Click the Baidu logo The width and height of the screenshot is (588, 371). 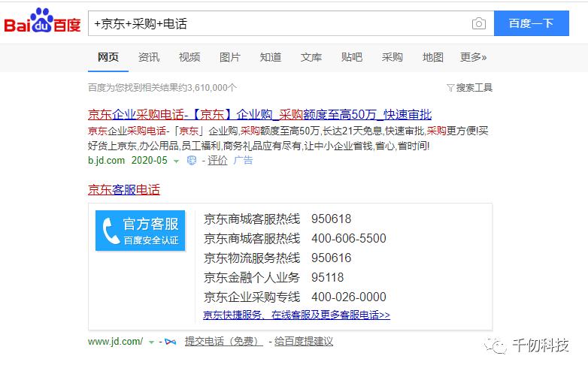pos(42,20)
